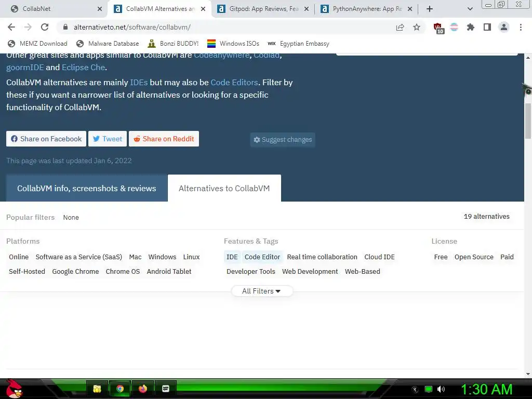Open Firefox from the taskbar
The width and height of the screenshot is (532, 399).
coord(143,389)
